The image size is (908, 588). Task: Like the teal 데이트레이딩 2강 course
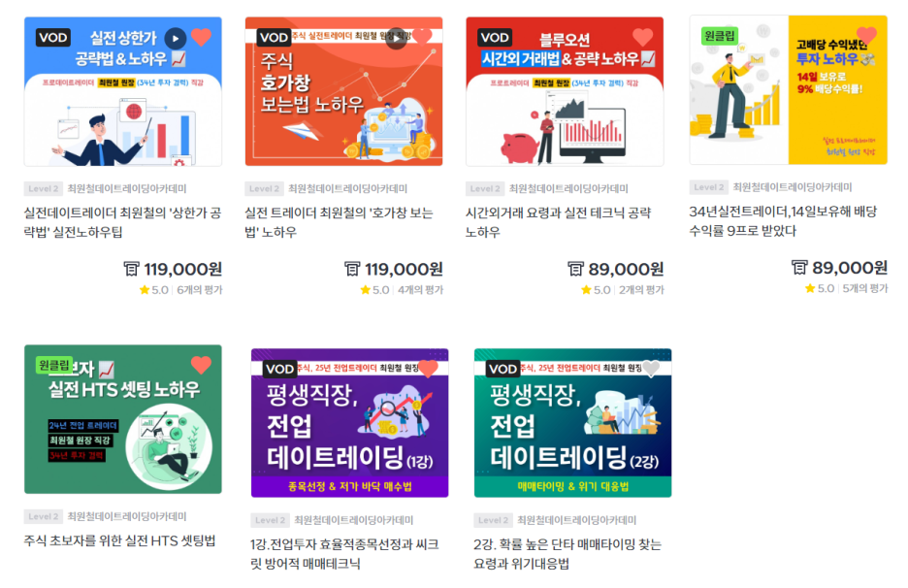point(651,369)
